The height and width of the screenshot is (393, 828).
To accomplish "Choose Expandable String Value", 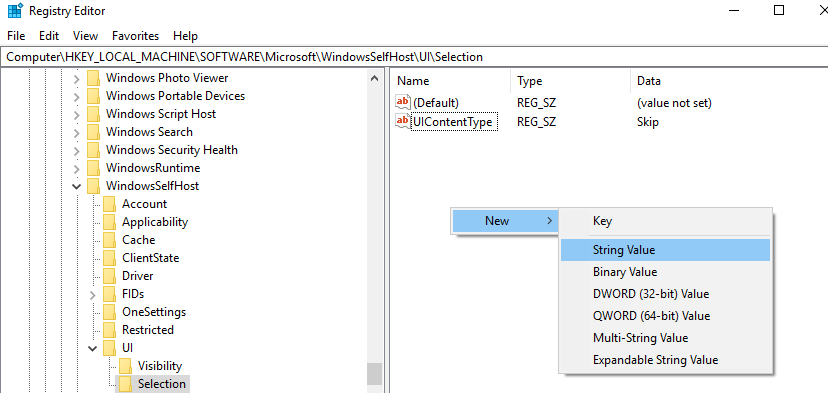I will pyautogui.click(x=665, y=360).
